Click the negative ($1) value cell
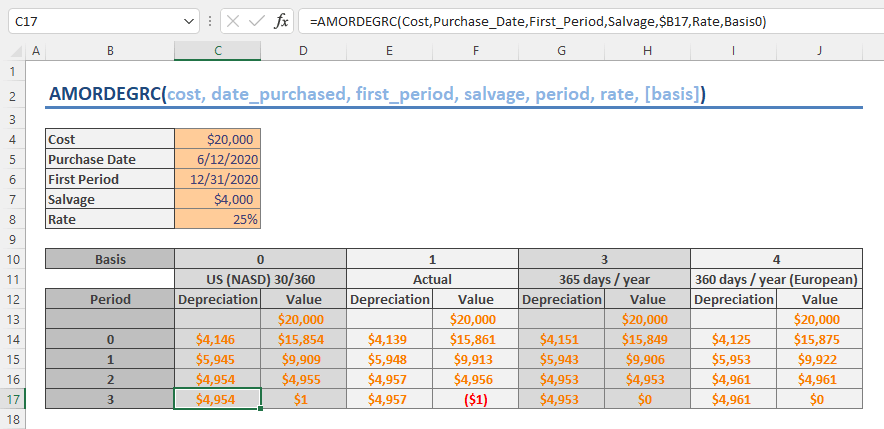The image size is (884, 429). (x=475, y=398)
